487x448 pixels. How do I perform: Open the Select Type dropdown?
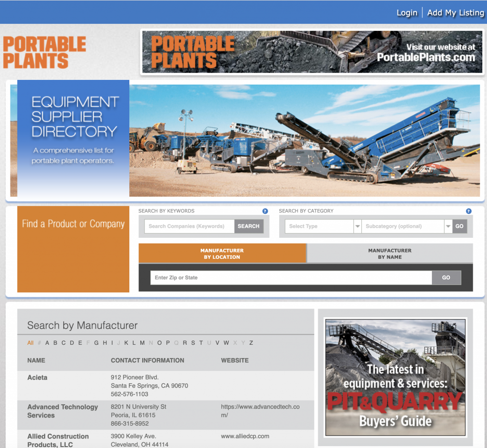pyautogui.click(x=323, y=226)
